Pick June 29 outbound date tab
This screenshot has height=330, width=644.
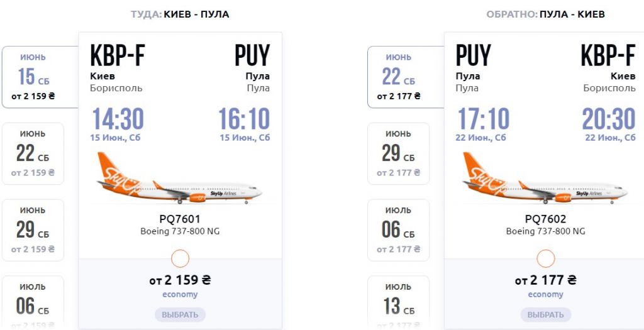tap(33, 230)
